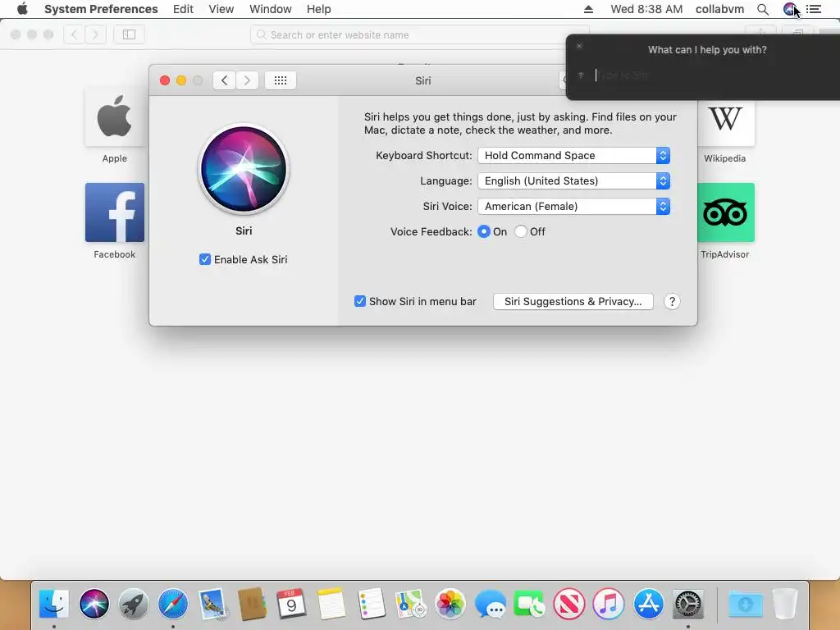Open the Trash in the Dock

tap(785, 604)
